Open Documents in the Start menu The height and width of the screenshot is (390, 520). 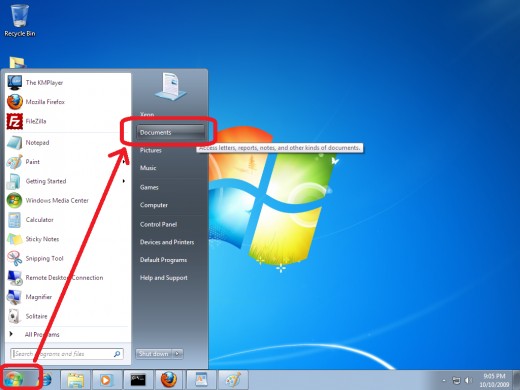click(170, 132)
